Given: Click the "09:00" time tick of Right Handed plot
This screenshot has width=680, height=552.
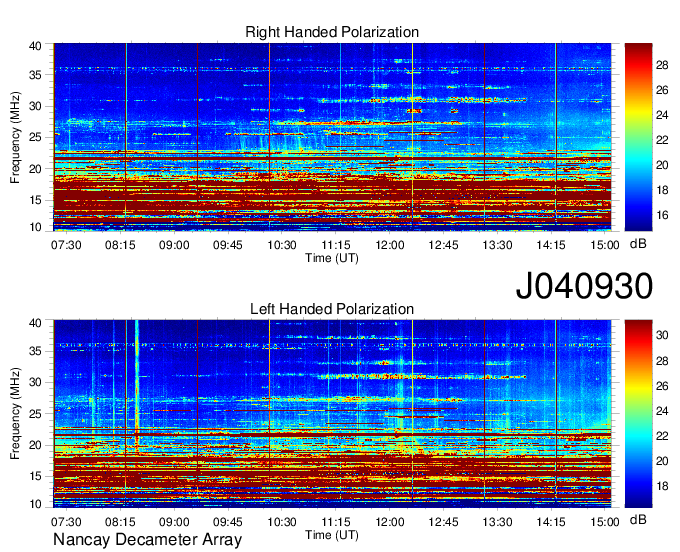Looking at the screenshot, I should click(x=174, y=245).
